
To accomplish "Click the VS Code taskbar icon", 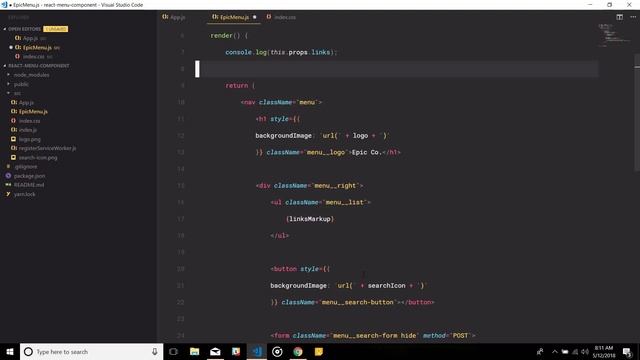I will [257, 351].
